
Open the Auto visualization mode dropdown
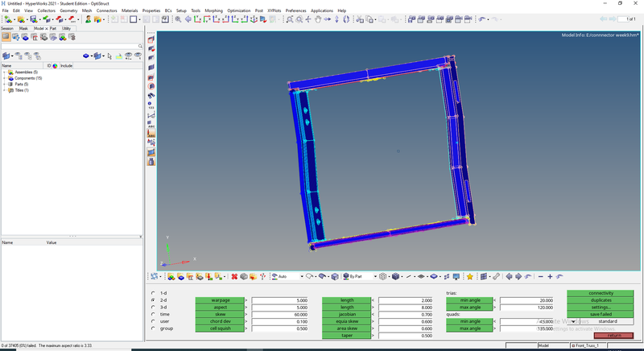point(301,277)
